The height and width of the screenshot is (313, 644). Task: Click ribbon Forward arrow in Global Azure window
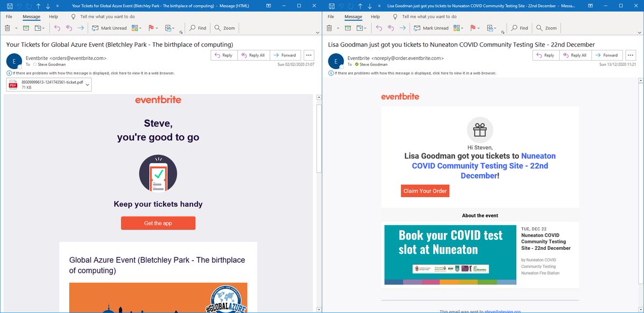pyautogui.click(x=80, y=28)
